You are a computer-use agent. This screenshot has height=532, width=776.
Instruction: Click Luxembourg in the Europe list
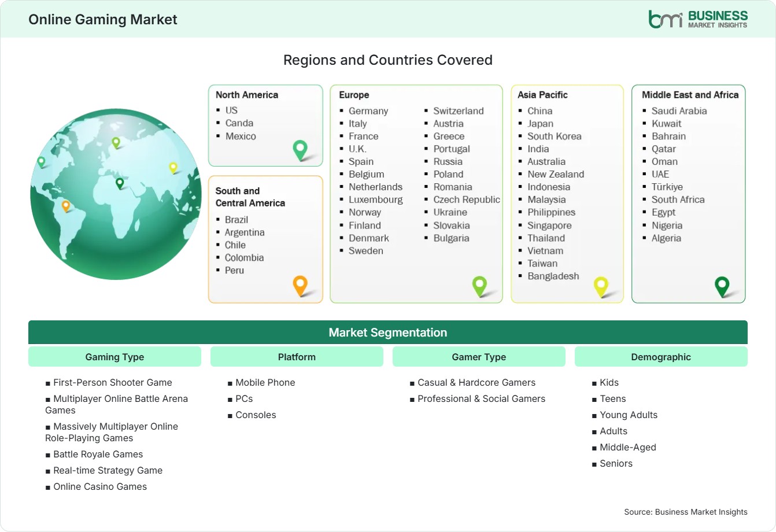coord(376,200)
